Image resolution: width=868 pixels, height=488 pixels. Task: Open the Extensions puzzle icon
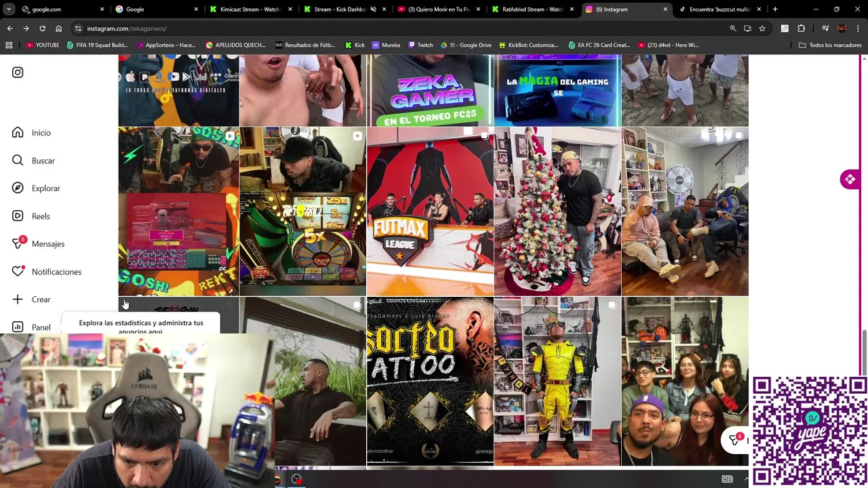802,28
